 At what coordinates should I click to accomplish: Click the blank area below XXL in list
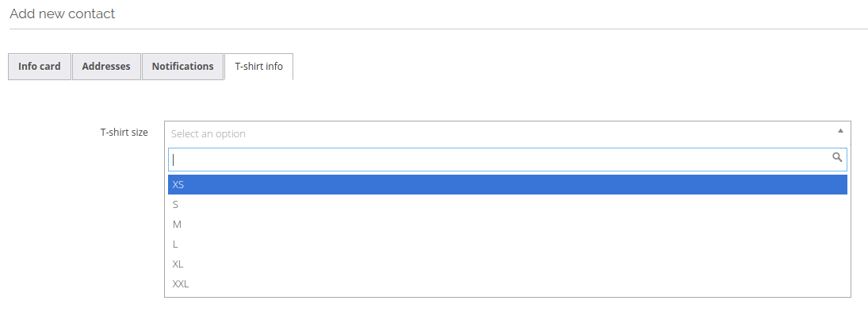[x=507, y=295]
